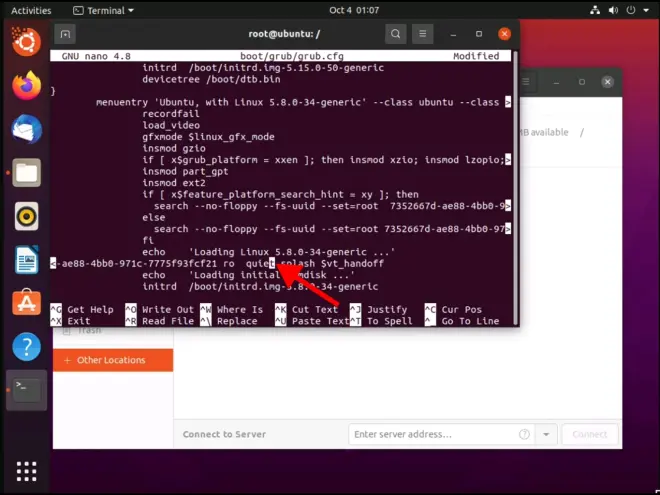Viewport: 660px width, 495px height.
Task: Click '$vt_handoff' in the kernel line
Action: 352,263
